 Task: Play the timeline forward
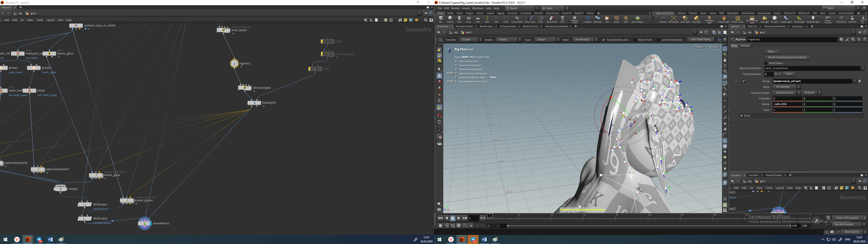tap(459, 218)
